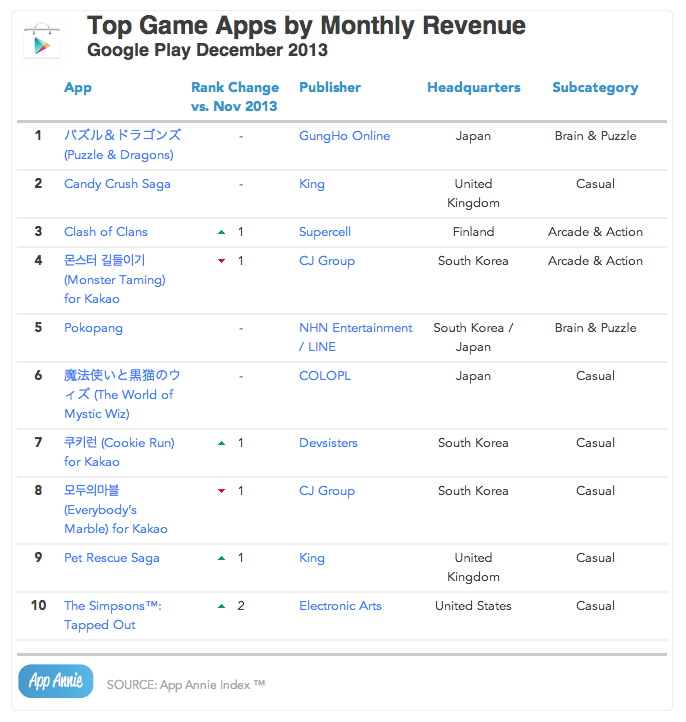
Task: Open the Puzzle & Dragons app link
Action: [122, 145]
